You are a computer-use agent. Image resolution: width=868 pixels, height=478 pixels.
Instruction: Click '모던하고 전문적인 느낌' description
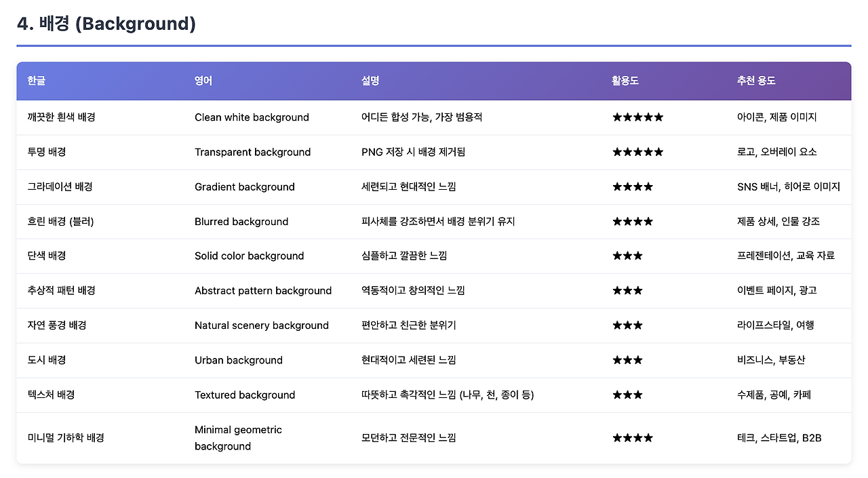click(x=409, y=438)
